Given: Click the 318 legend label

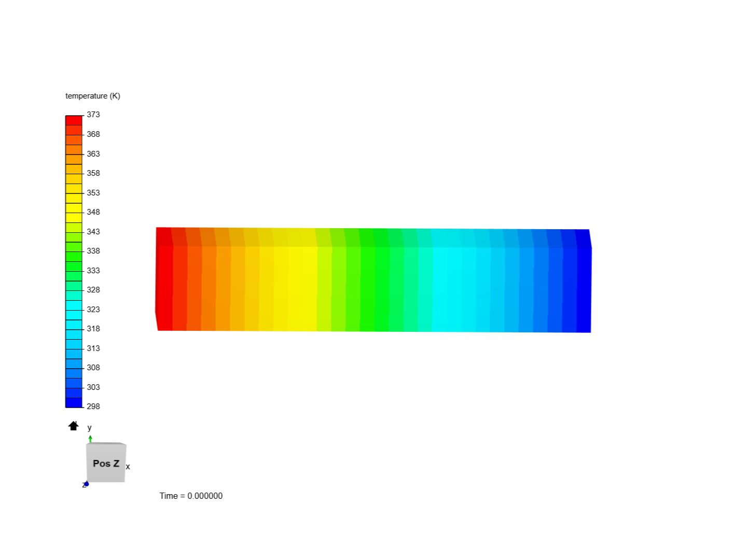Looking at the screenshot, I should point(93,329).
